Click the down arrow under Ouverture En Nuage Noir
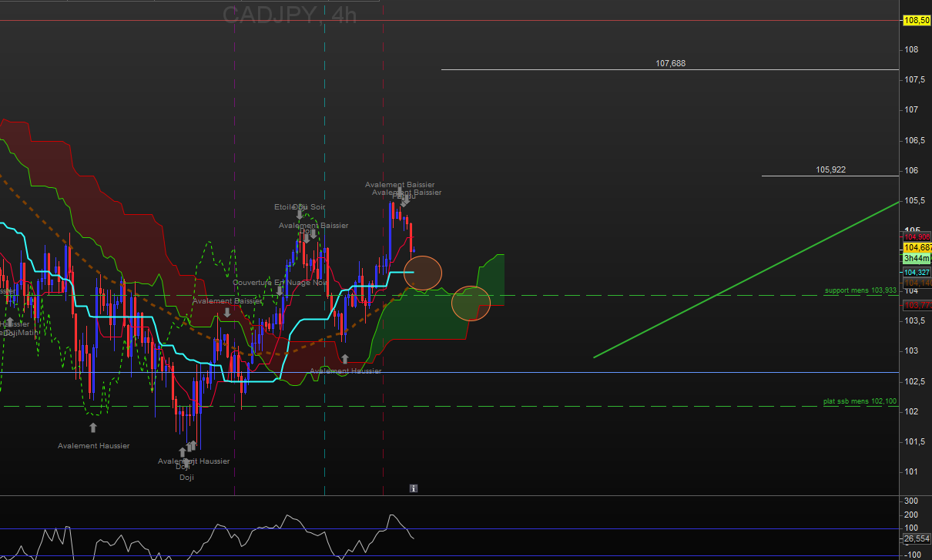The width and height of the screenshot is (932, 560). [x=280, y=291]
